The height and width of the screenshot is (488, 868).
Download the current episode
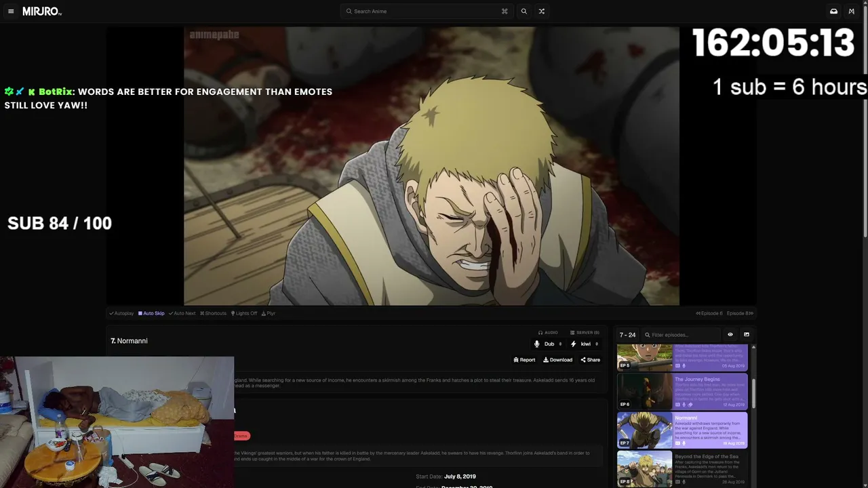(x=557, y=360)
